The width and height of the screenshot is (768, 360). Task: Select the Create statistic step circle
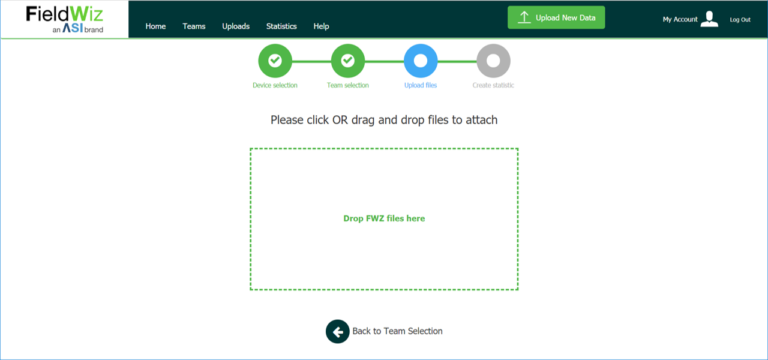493,61
